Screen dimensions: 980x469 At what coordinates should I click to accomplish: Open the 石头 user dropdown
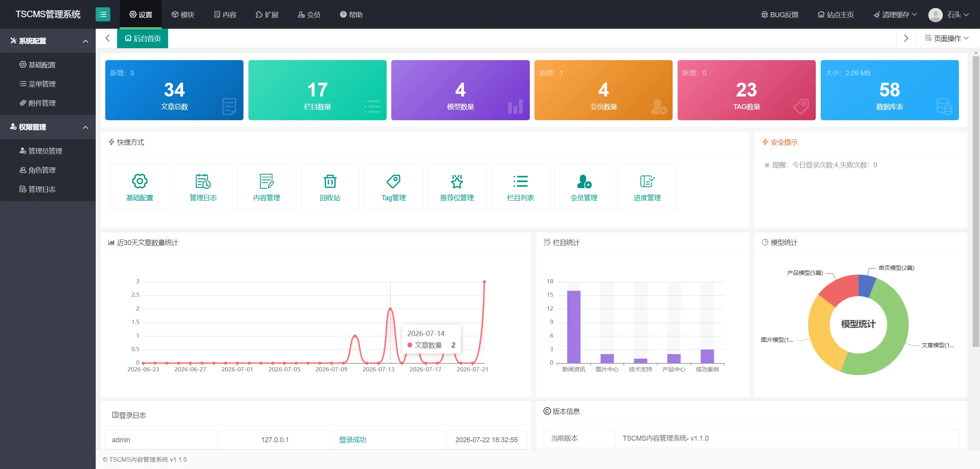tap(958, 15)
